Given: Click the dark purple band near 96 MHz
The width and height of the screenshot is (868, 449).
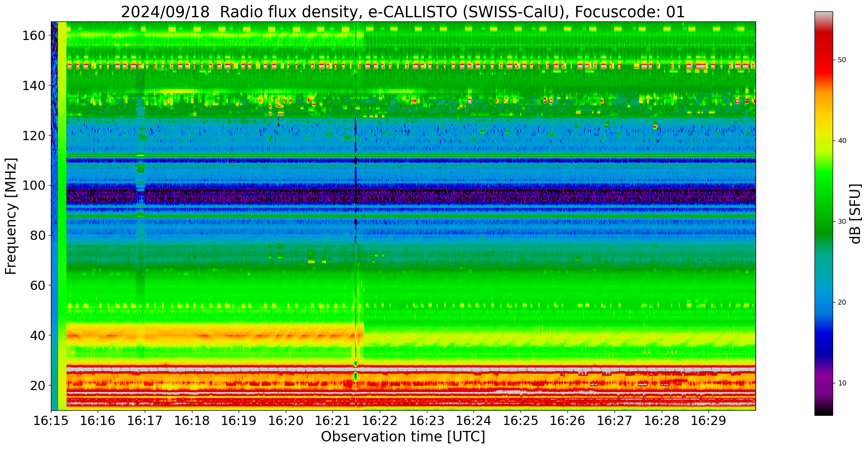Looking at the screenshot, I should [x=410, y=196].
